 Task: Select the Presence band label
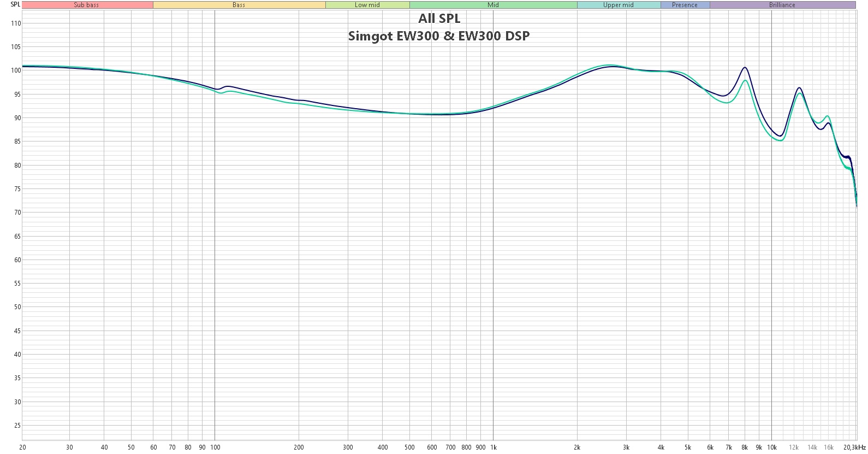pos(685,5)
